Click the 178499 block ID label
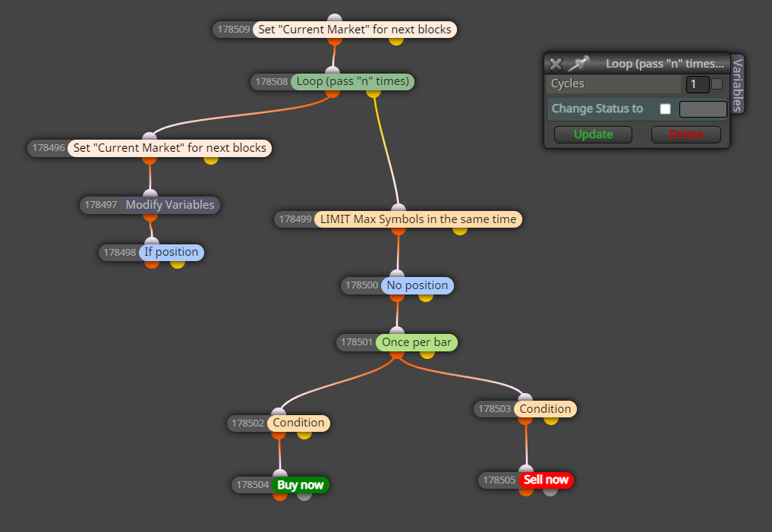The width and height of the screenshot is (772, 532). click(295, 219)
